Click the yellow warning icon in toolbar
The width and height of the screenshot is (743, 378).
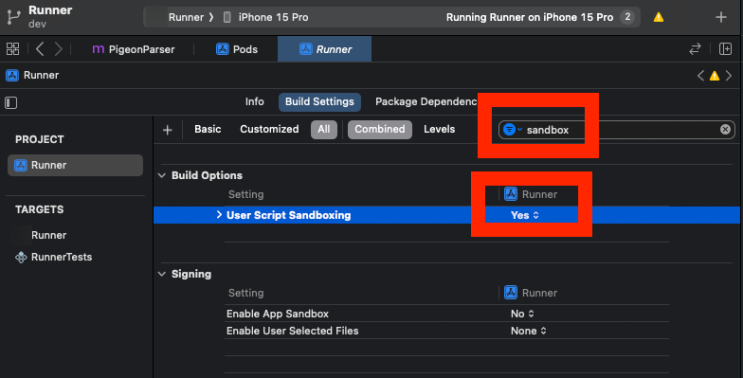pyautogui.click(x=658, y=18)
